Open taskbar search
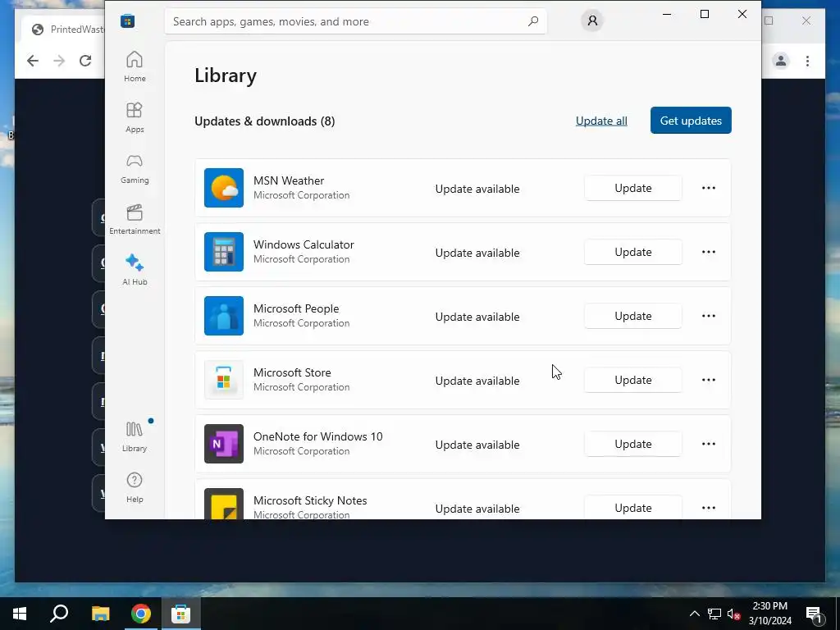 pyautogui.click(x=59, y=614)
